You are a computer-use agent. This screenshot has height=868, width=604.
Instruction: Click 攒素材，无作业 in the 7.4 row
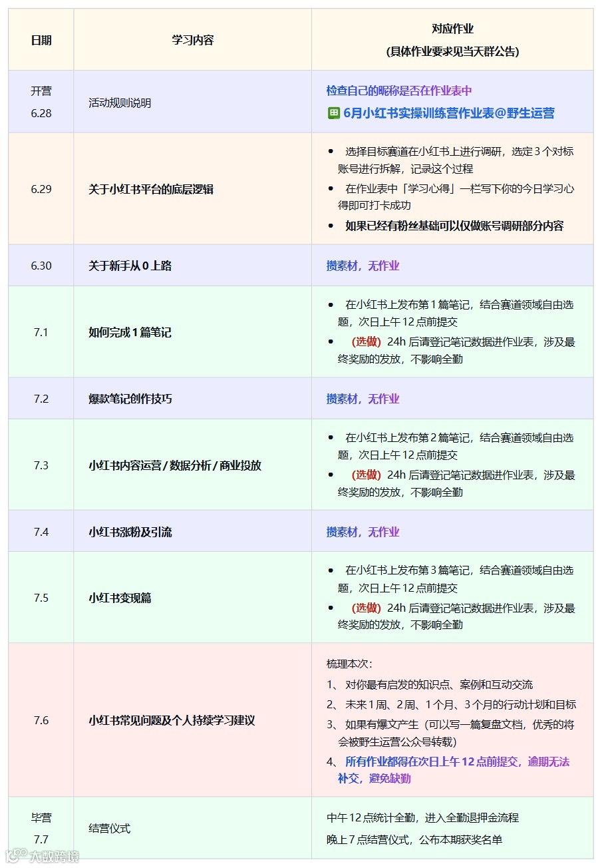point(363,532)
